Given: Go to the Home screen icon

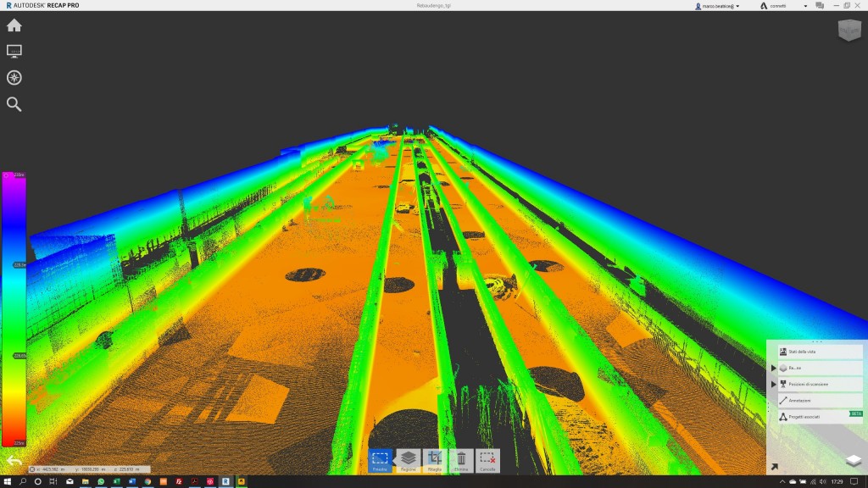Looking at the screenshot, I should point(14,25).
